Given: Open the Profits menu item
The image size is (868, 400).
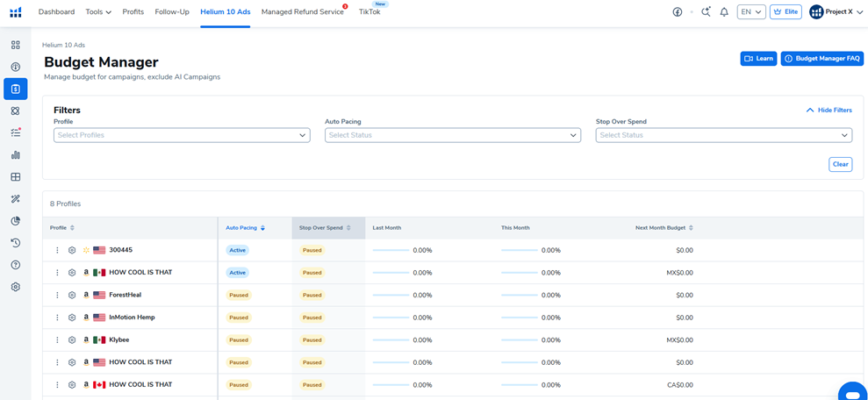Looking at the screenshot, I should (133, 12).
